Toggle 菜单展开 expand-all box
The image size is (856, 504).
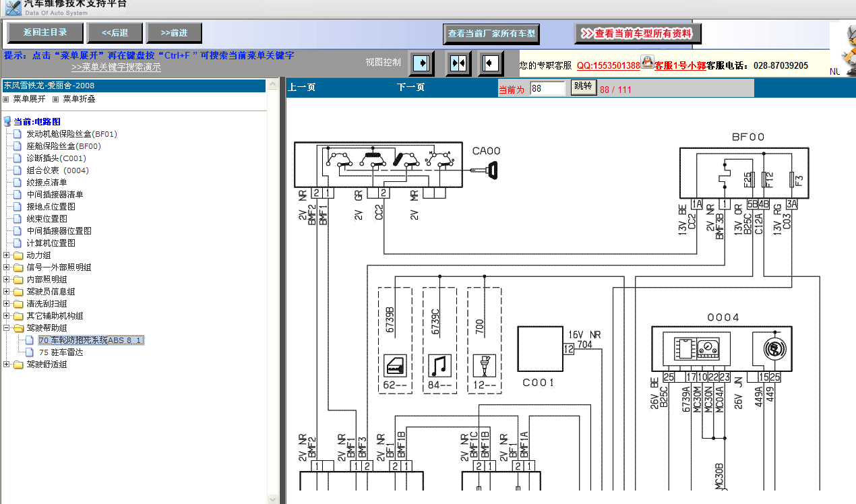6,99
